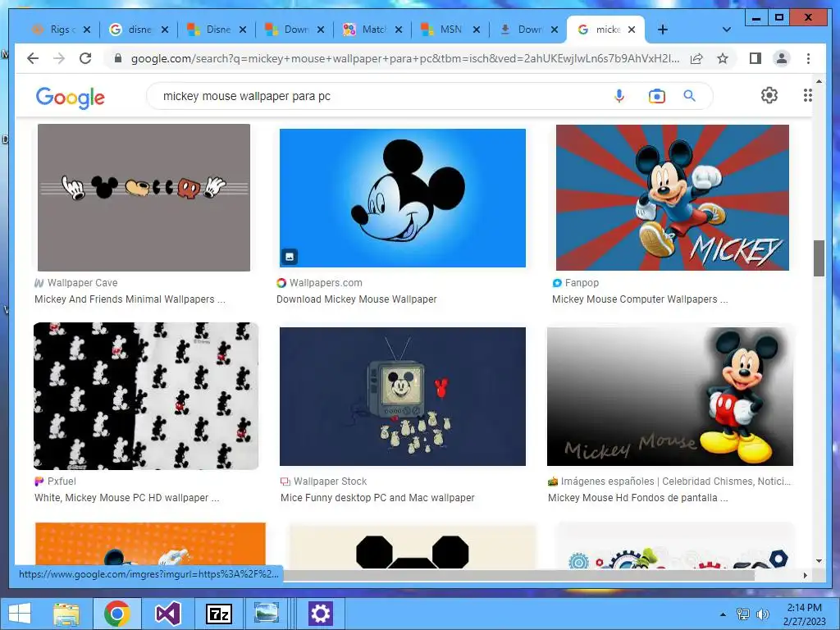Viewport: 840px width, 630px height.
Task: Open Chrome's three-dot menu
Action: click(808, 58)
